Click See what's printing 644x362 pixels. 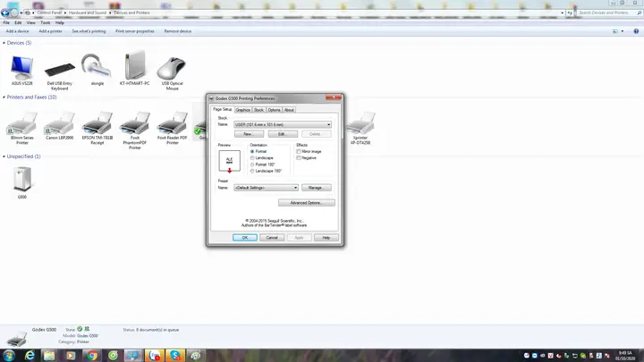click(89, 31)
